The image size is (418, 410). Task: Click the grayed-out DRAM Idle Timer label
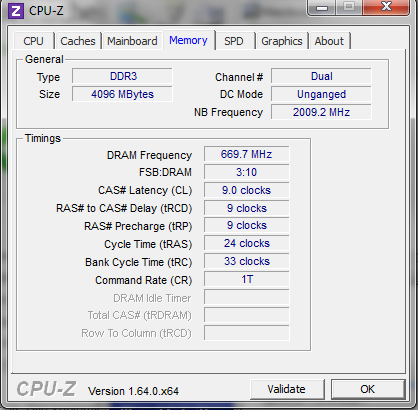152,298
